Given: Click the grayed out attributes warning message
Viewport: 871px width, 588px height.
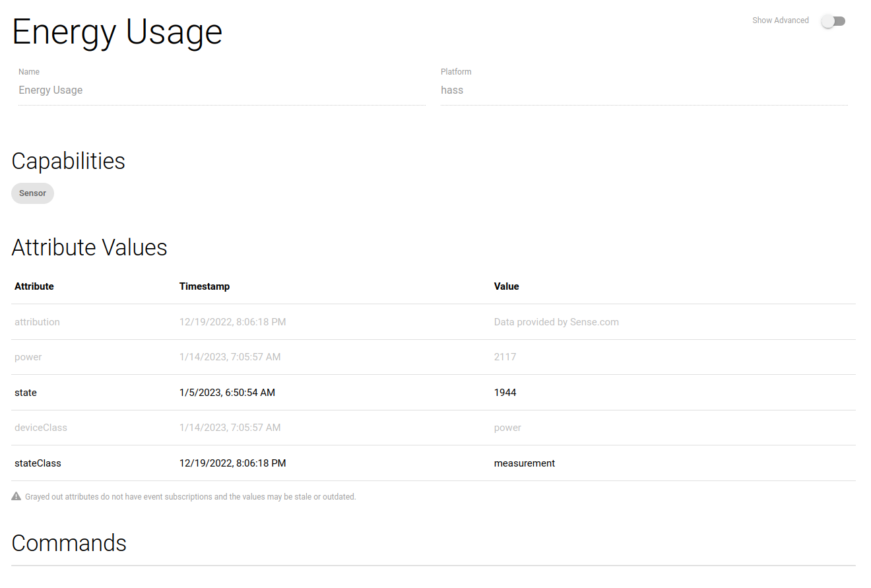Looking at the screenshot, I should pos(190,496).
